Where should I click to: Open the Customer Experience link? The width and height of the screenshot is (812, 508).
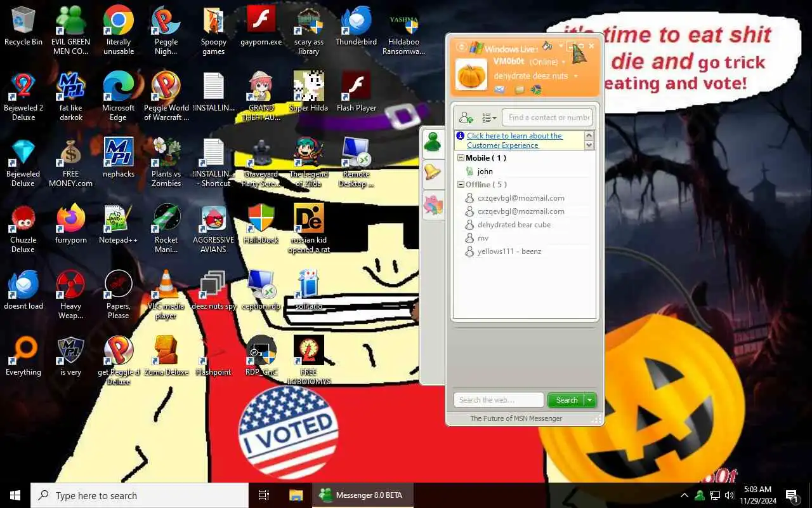click(x=514, y=140)
